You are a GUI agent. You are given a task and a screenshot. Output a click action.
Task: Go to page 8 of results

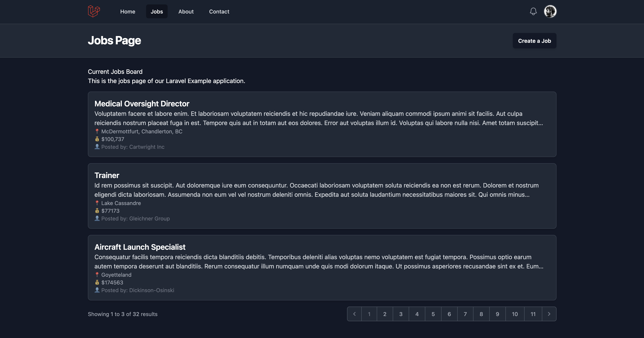[x=481, y=314]
